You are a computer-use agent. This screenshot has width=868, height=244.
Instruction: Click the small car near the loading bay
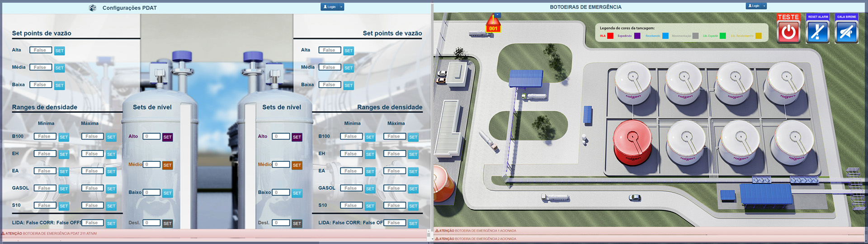(635, 198)
